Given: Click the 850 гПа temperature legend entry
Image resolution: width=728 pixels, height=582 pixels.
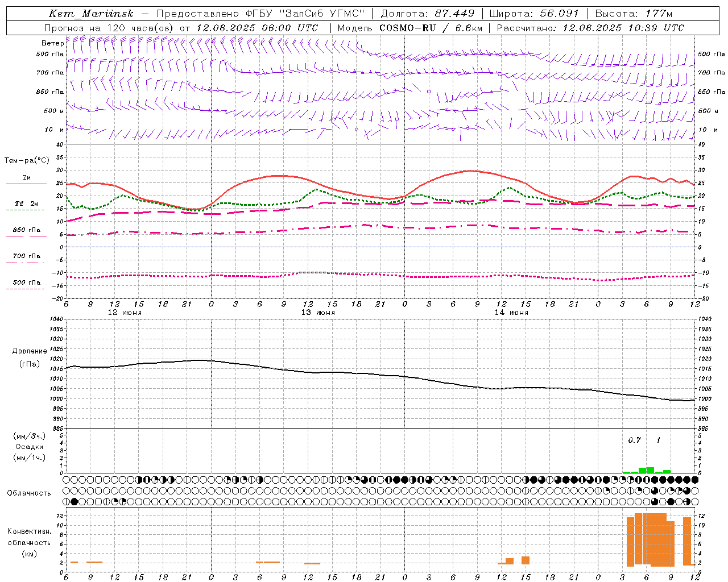Looking at the screenshot, I should pyautogui.click(x=27, y=230).
